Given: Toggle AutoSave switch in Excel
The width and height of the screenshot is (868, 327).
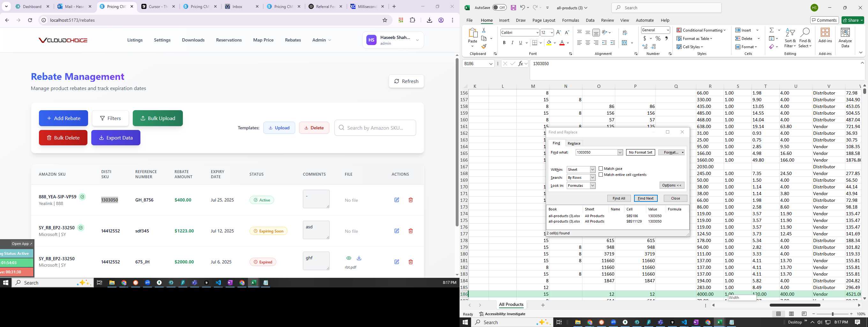Looking at the screenshot, I should [499, 8].
